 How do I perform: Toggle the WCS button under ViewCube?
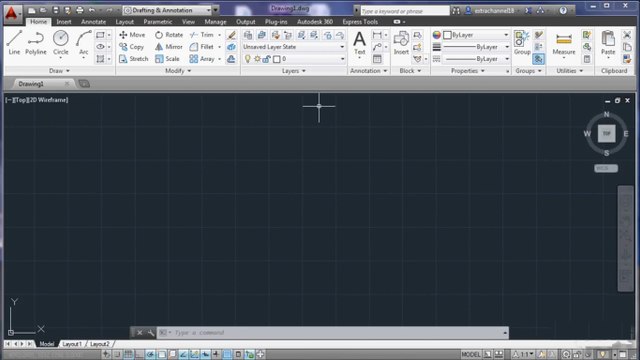pyautogui.click(x=606, y=168)
